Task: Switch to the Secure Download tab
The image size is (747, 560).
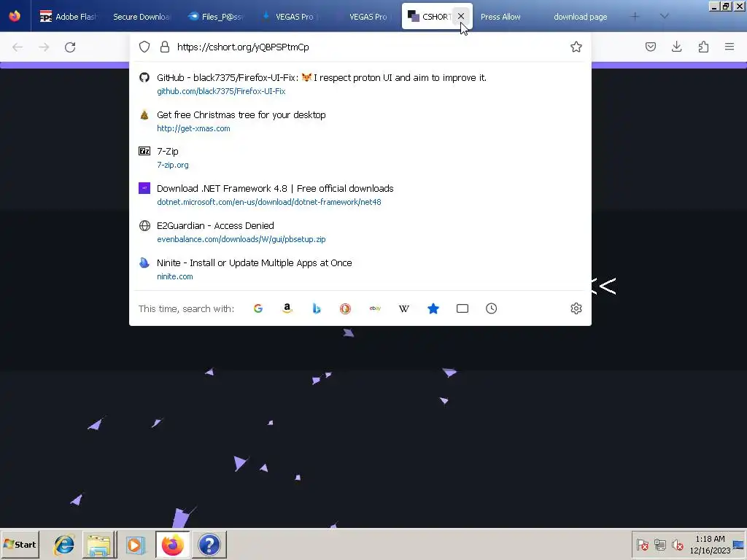Action: click(x=143, y=16)
